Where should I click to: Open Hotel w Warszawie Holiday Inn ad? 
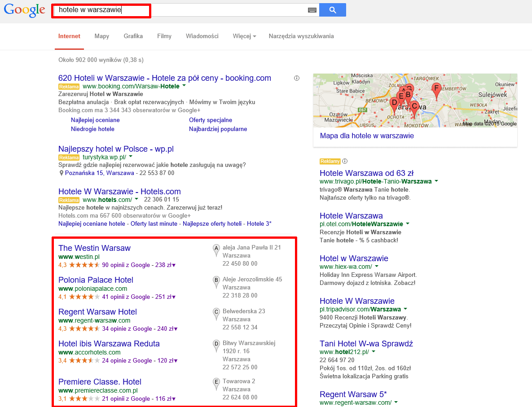(x=354, y=258)
